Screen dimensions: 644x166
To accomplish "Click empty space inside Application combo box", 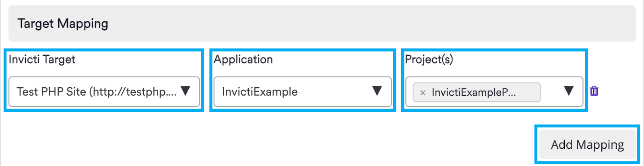I will [x=334, y=92].
